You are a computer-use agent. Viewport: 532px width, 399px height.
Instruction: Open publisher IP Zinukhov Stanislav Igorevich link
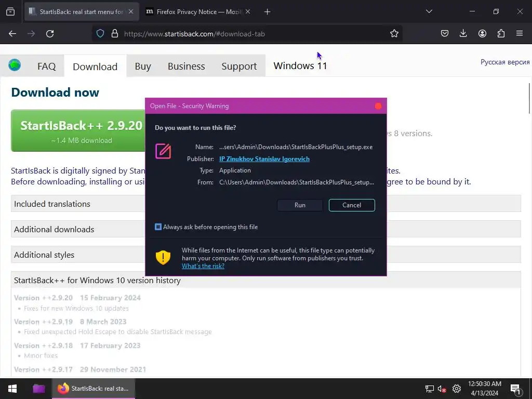pos(264,159)
